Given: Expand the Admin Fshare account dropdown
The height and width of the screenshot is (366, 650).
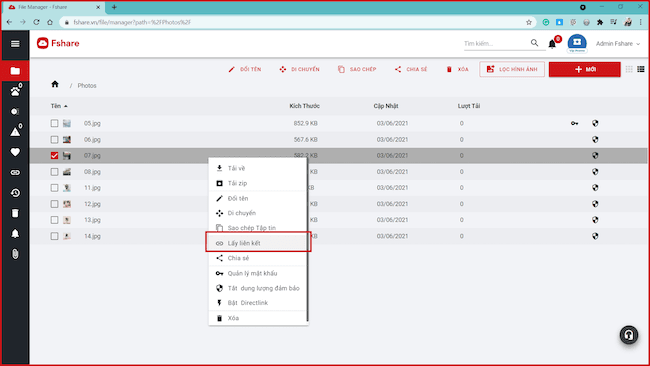Looking at the screenshot, I should [618, 44].
